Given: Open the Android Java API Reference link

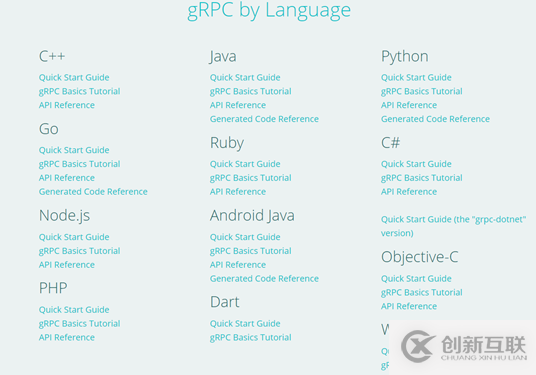Looking at the screenshot, I should coord(238,265).
